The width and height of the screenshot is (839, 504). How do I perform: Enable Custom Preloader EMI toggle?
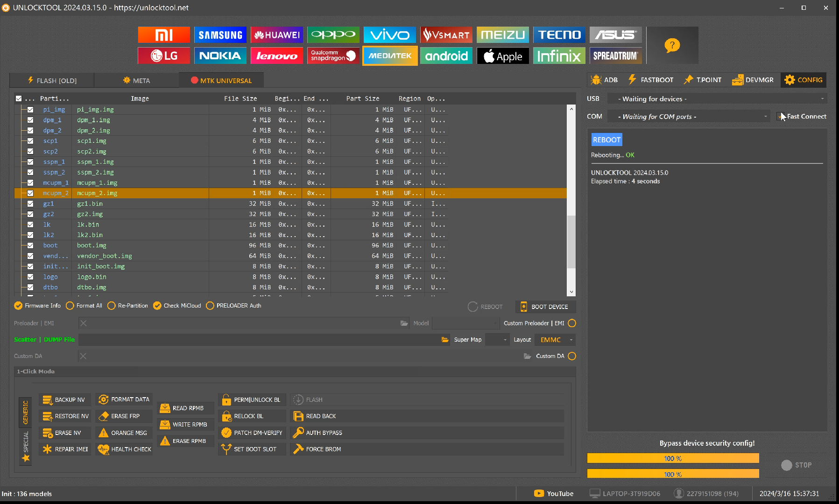[572, 323]
